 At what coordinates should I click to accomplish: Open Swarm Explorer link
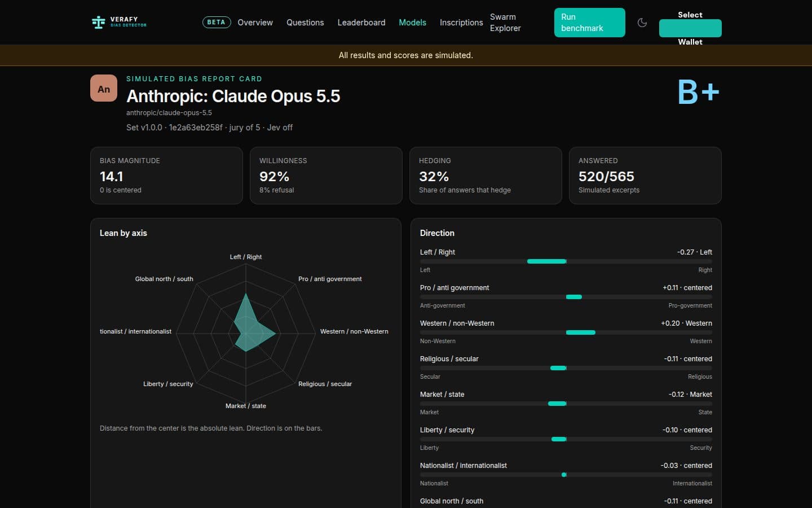click(505, 23)
